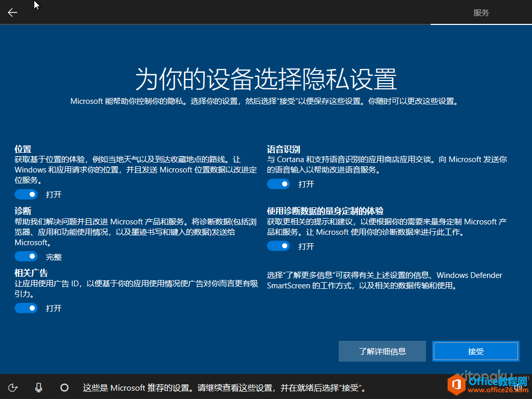Turn off the 语音识别 toggle

(278, 184)
